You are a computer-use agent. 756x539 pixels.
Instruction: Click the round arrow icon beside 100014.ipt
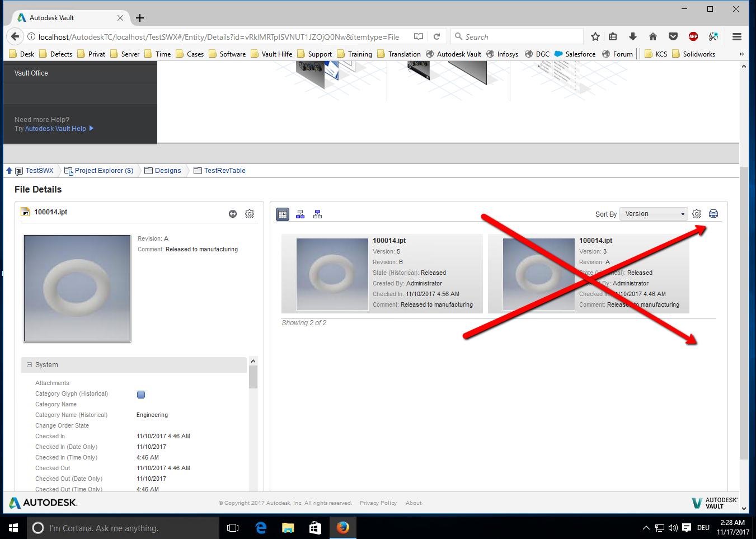tap(233, 214)
